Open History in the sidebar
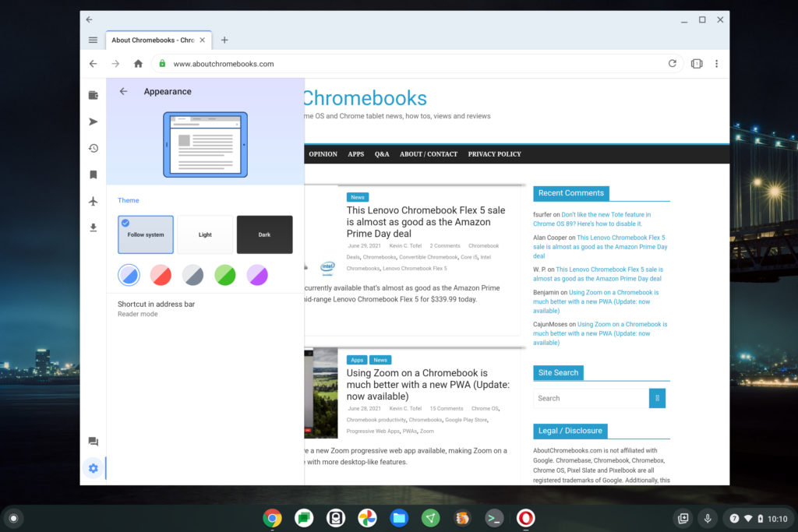This screenshot has height=532, width=798. pos(94,148)
